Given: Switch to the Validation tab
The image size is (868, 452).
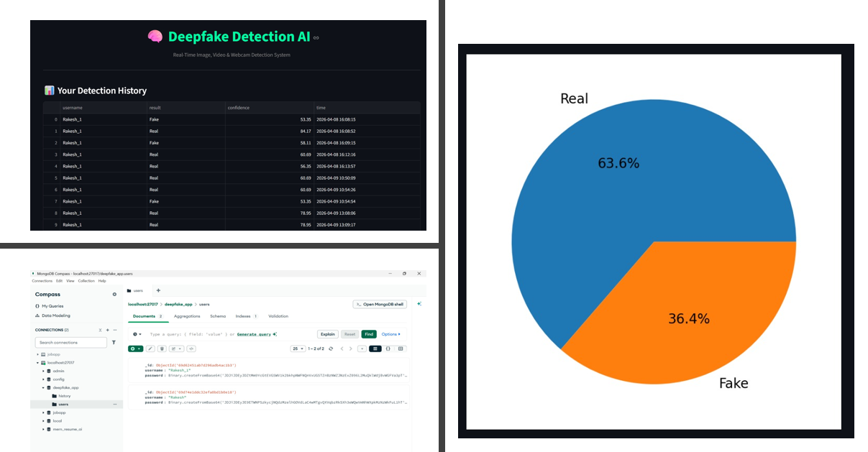Looking at the screenshot, I should pos(278,316).
